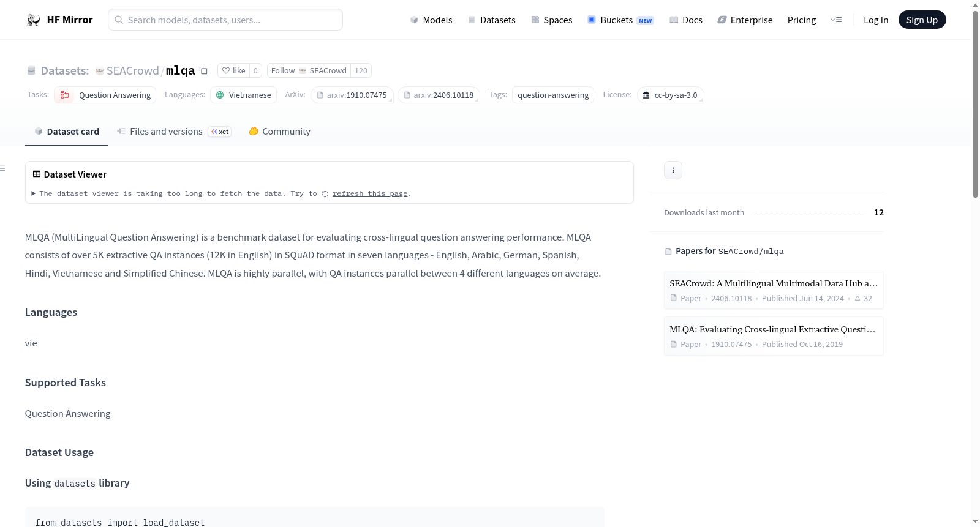This screenshot has height=527, width=980.
Task: Click the NEW badge beside Buckets
Action: pyautogui.click(x=646, y=21)
